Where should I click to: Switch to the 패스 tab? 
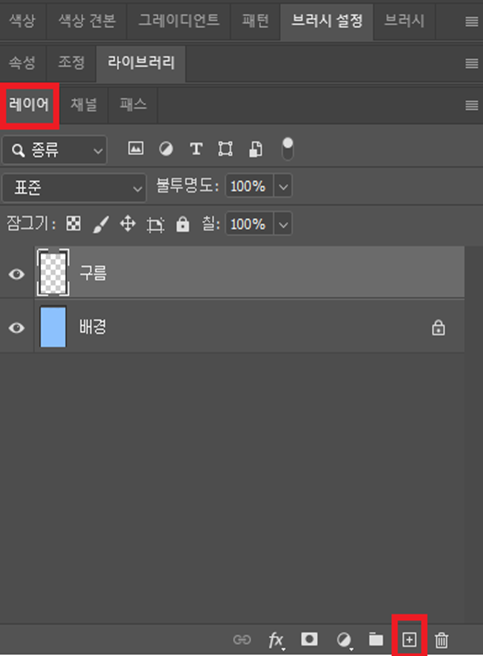click(x=133, y=104)
